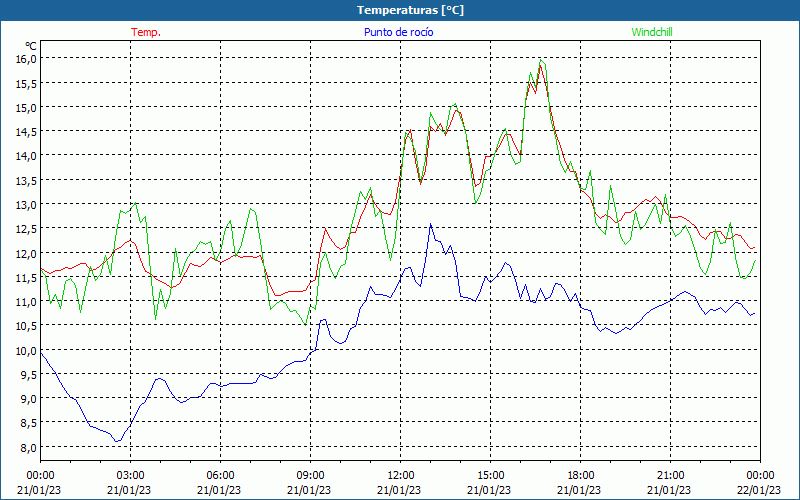Screen dimensions: 800x500
Task: Click the 13,0 y-axis value
Action: point(28,205)
